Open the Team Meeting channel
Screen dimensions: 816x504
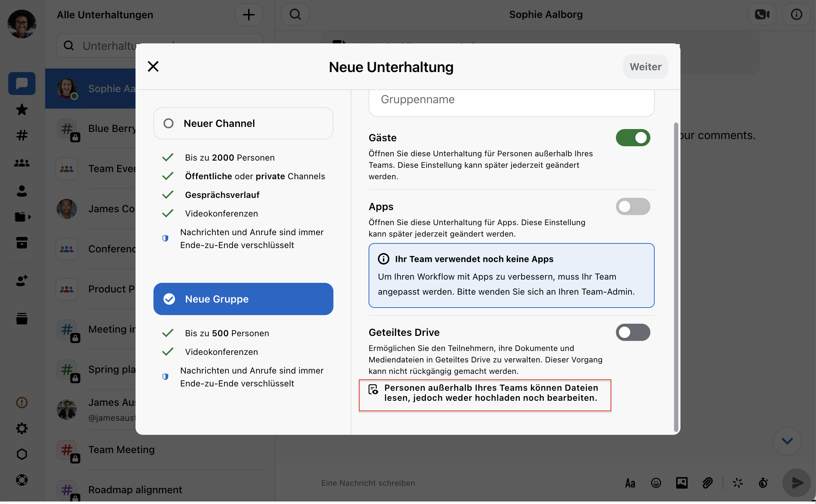tap(160, 450)
